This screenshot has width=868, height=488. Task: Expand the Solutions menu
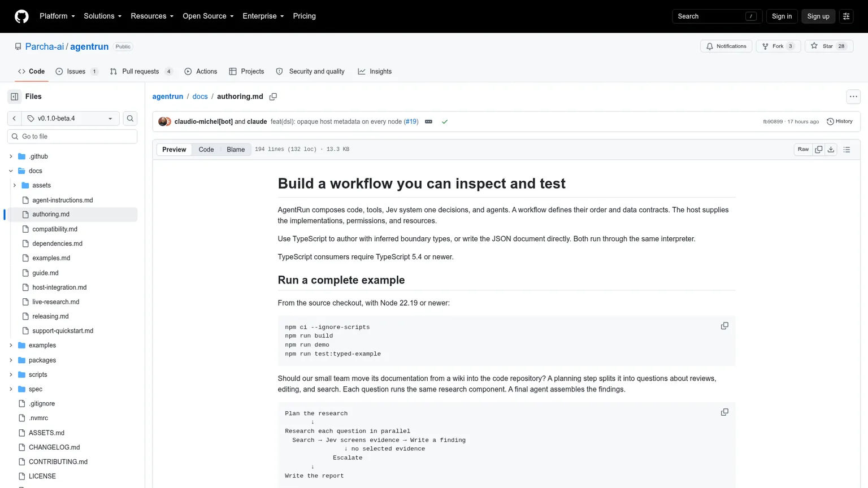(x=102, y=16)
